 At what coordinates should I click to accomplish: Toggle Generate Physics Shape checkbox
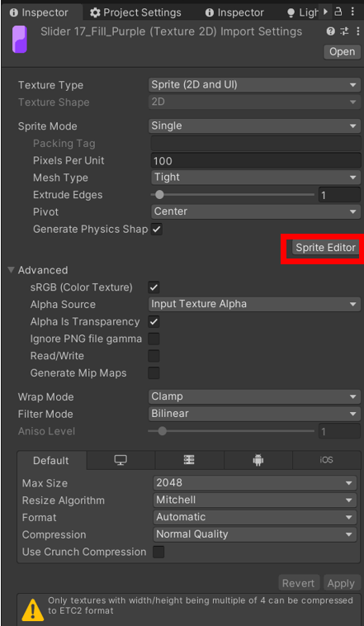coord(157,229)
